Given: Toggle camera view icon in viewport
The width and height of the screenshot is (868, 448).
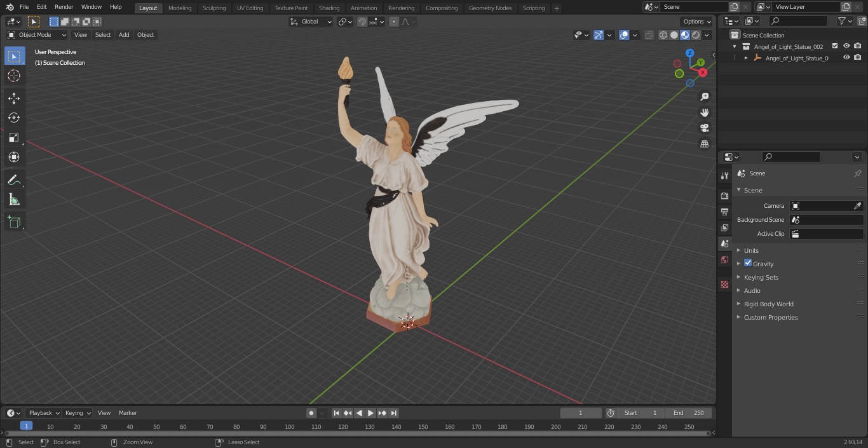Looking at the screenshot, I should tap(704, 128).
